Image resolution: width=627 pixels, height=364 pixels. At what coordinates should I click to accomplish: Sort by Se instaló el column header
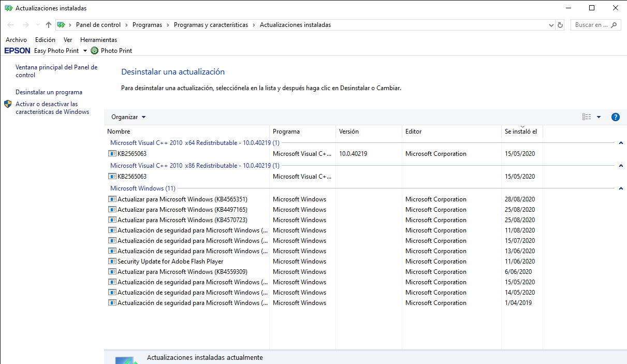[522, 132]
